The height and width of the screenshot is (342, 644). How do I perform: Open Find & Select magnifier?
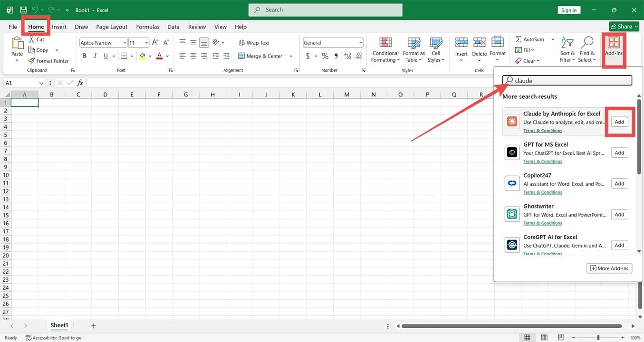point(587,49)
